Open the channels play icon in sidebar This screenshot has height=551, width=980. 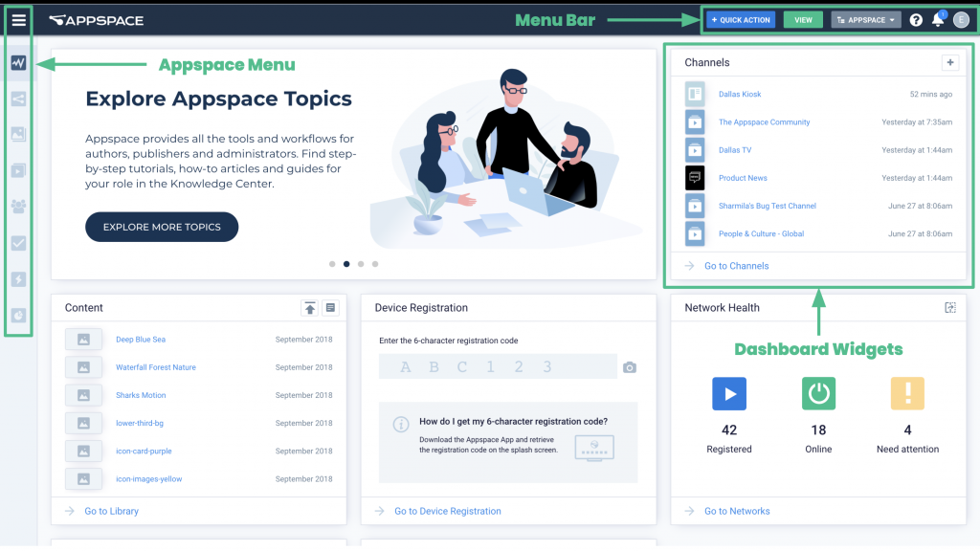click(x=18, y=170)
